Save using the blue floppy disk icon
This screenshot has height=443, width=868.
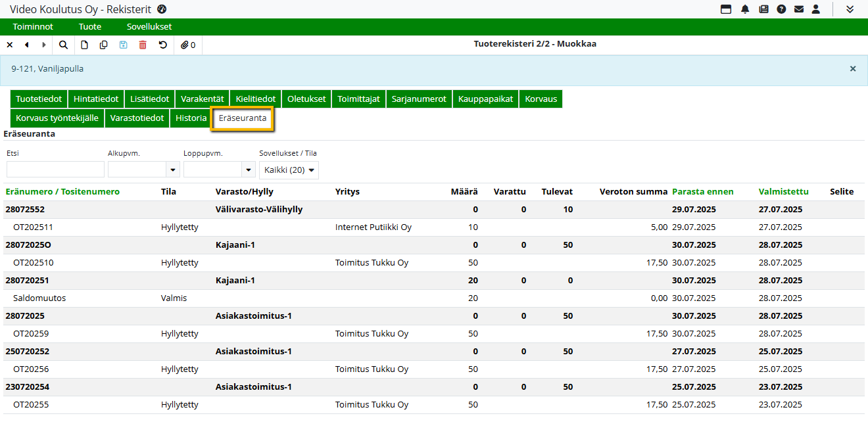pyautogui.click(x=123, y=45)
